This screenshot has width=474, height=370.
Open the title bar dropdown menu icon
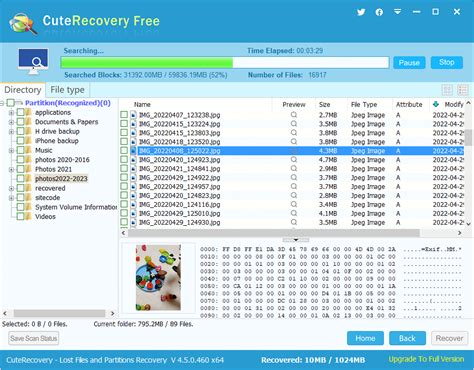pos(397,12)
